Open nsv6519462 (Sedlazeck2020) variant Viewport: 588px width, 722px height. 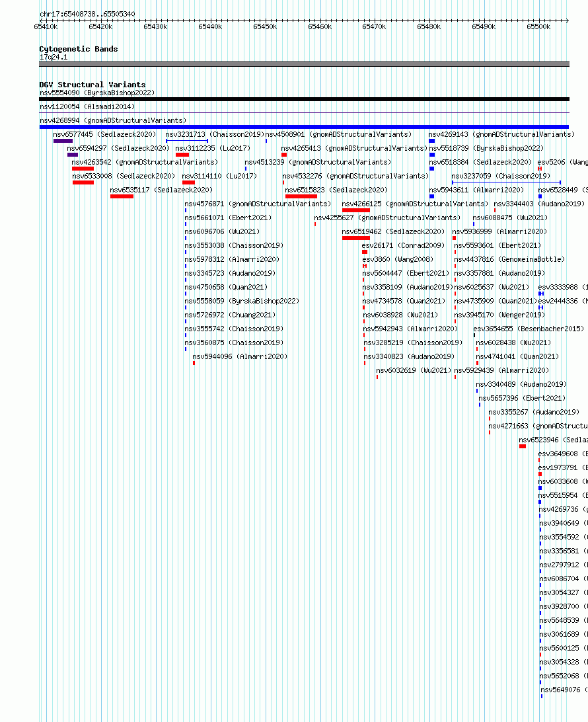tap(393, 231)
